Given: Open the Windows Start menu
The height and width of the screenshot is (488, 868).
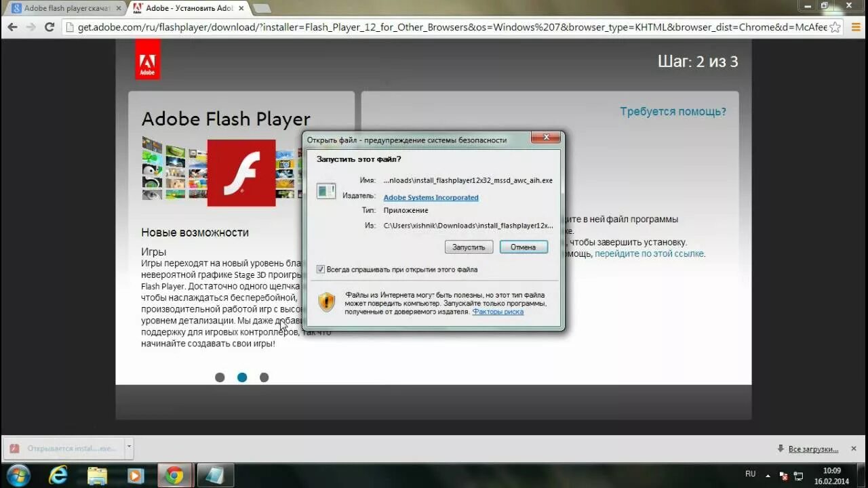Looking at the screenshot, I should point(18,475).
